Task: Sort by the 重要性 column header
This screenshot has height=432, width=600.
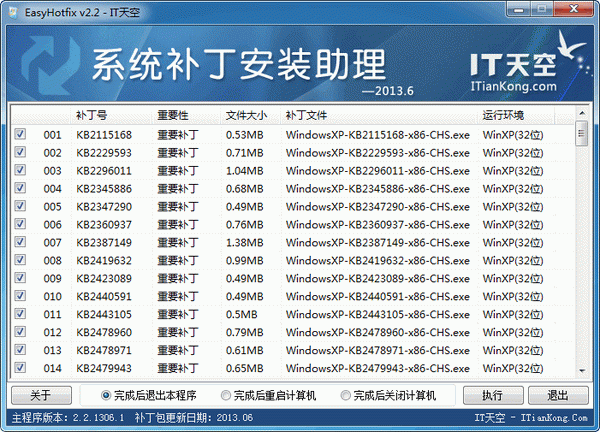Action: [x=186, y=115]
